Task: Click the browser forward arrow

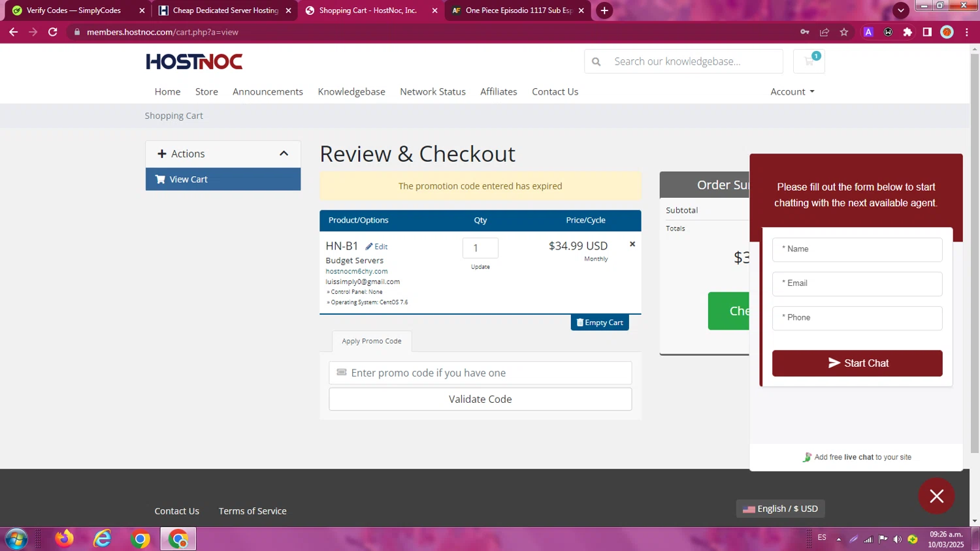Action: click(x=33, y=32)
